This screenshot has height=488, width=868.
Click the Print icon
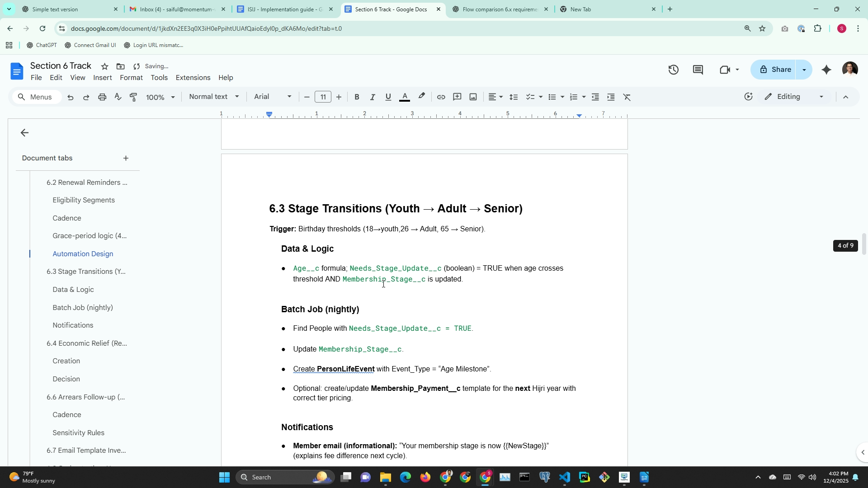[x=102, y=97]
